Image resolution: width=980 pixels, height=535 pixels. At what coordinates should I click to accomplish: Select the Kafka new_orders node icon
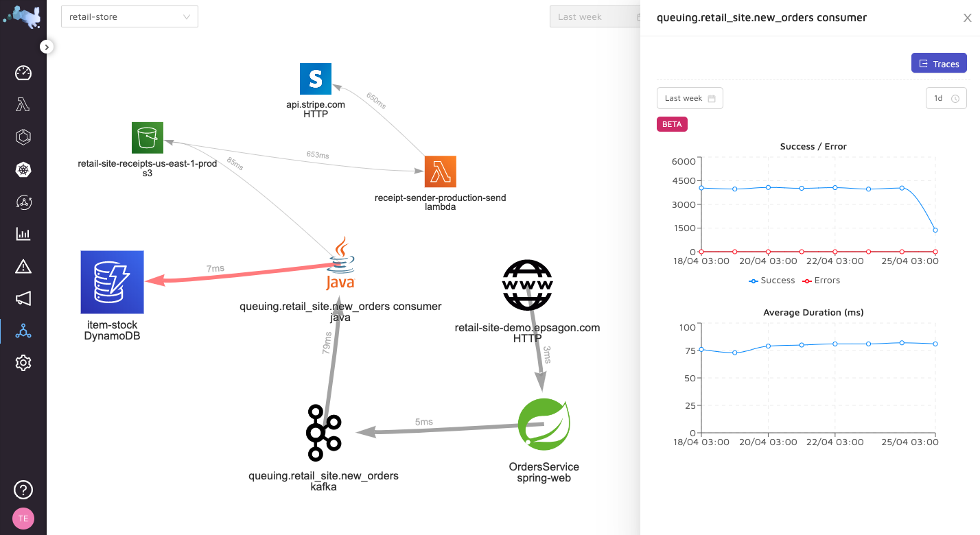323,433
